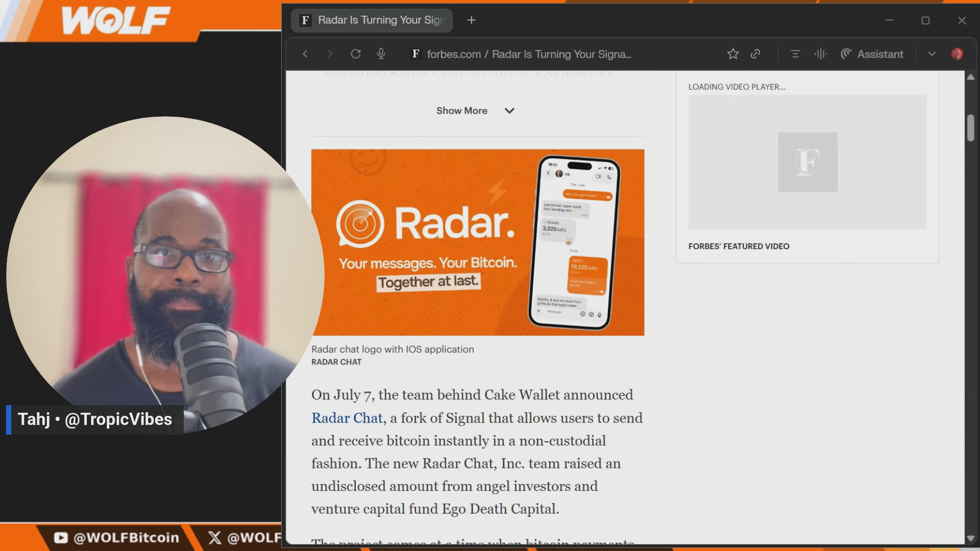Expand the Show More section
Screen dimensions: 980x551
pyautogui.click(x=476, y=111)
